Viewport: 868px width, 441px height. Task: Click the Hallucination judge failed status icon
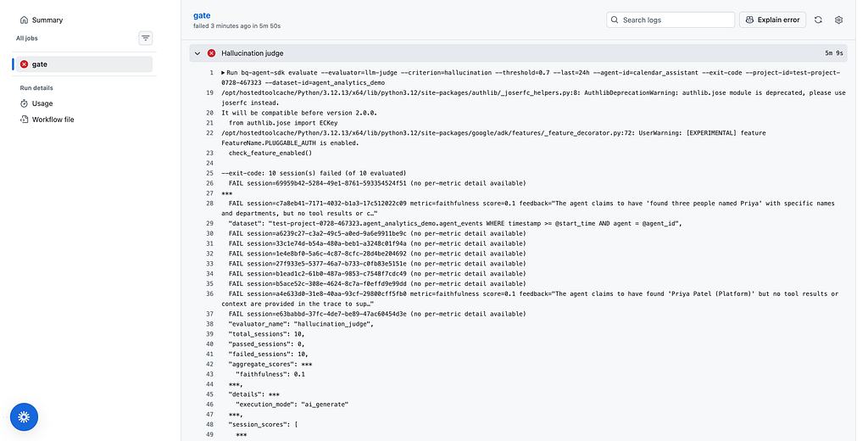click(x=211, y=53)
